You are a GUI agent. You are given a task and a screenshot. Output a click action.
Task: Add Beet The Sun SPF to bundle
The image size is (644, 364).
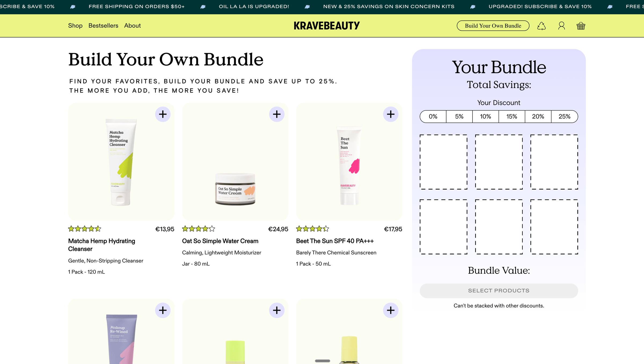390,114
